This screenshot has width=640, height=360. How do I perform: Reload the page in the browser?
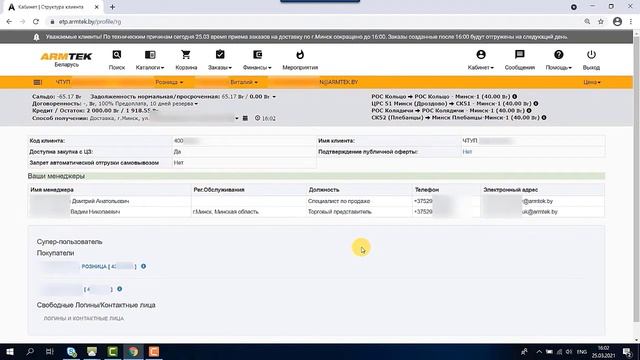tap(36, 22)
